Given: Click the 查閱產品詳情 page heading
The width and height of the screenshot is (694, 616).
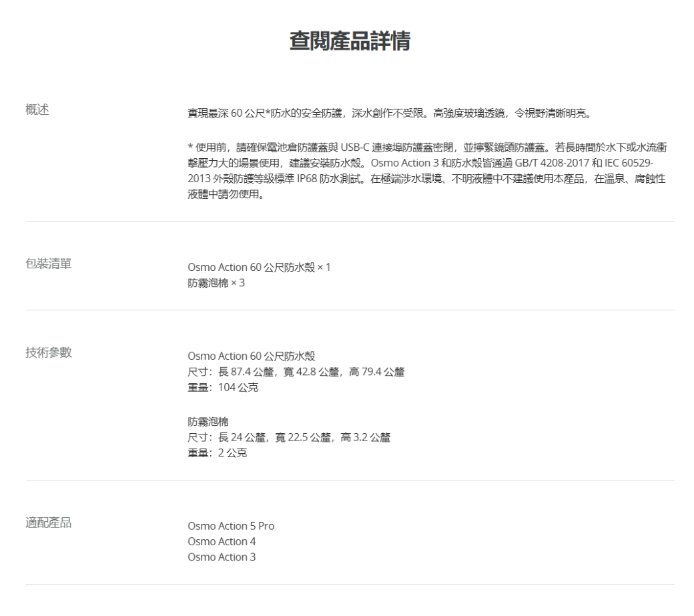Looking at the screenshot, I should click(350, 41).
